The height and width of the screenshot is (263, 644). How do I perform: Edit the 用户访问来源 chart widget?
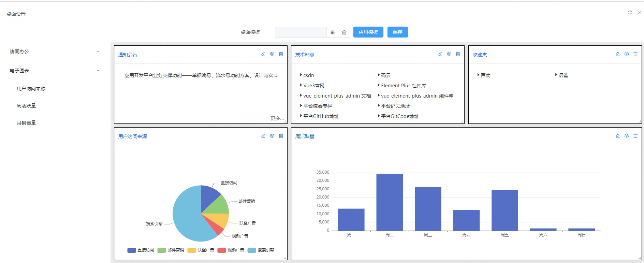pos(263,136)
